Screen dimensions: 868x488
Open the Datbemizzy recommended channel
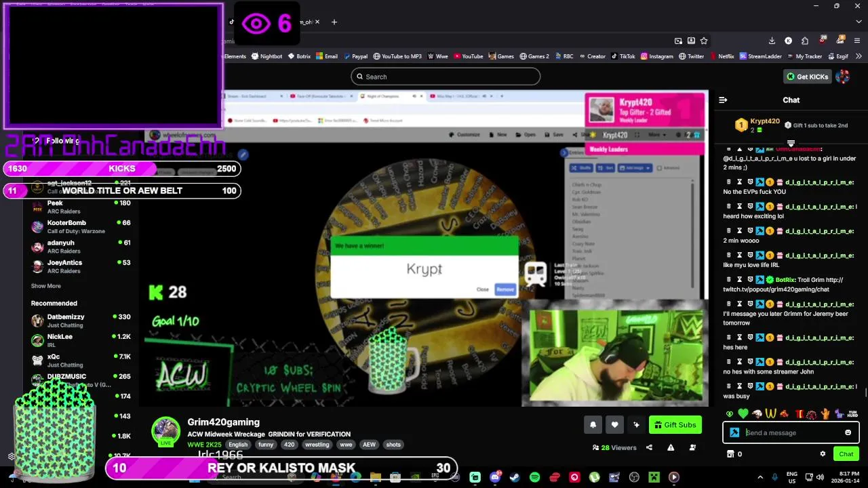click(x=81, y=321)
